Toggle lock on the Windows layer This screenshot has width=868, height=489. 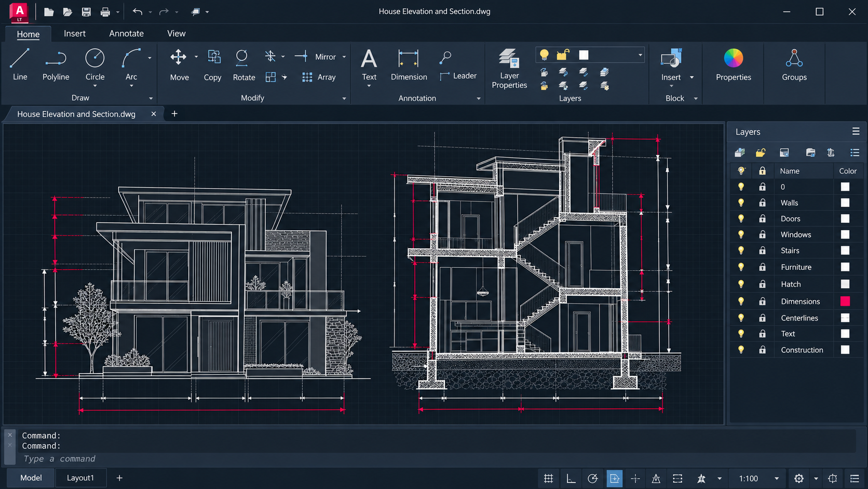pyautogui.click(x=762, y=235)
